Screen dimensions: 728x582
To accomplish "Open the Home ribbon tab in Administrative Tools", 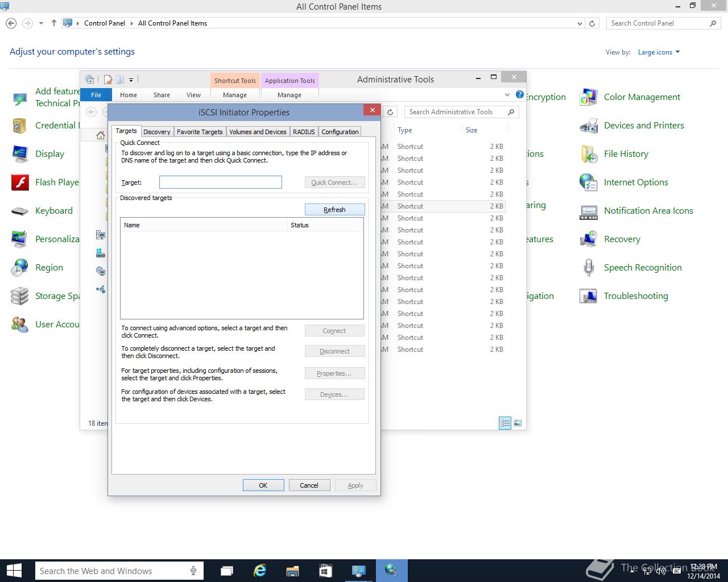I will tap(129, 95).
